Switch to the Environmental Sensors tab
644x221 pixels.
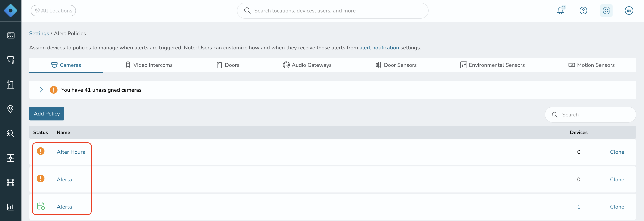click(x=493, y=65)
